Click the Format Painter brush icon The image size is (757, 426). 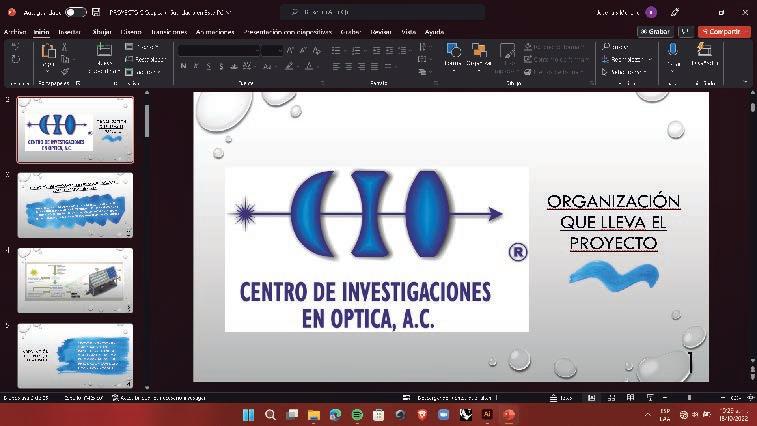click(65, 71)
